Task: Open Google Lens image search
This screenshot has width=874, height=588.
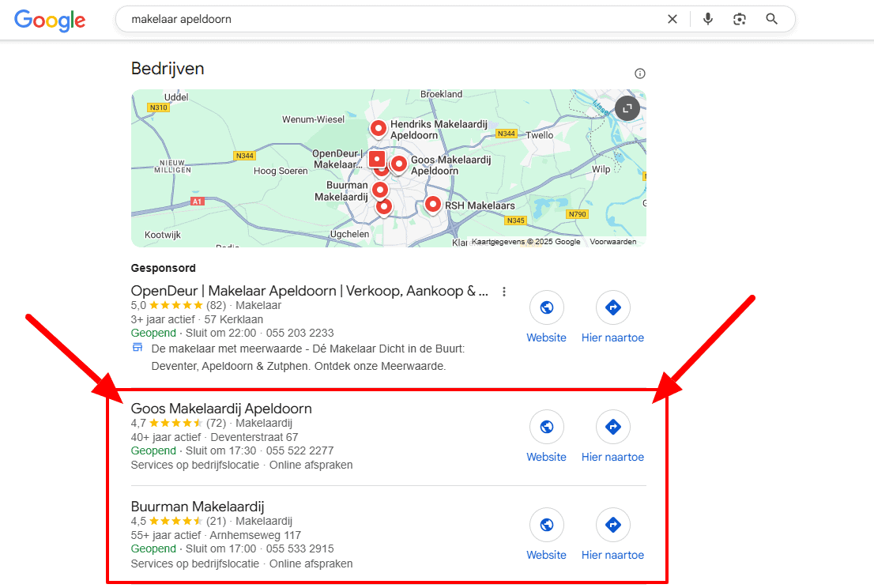Action: tap(740, 18)
